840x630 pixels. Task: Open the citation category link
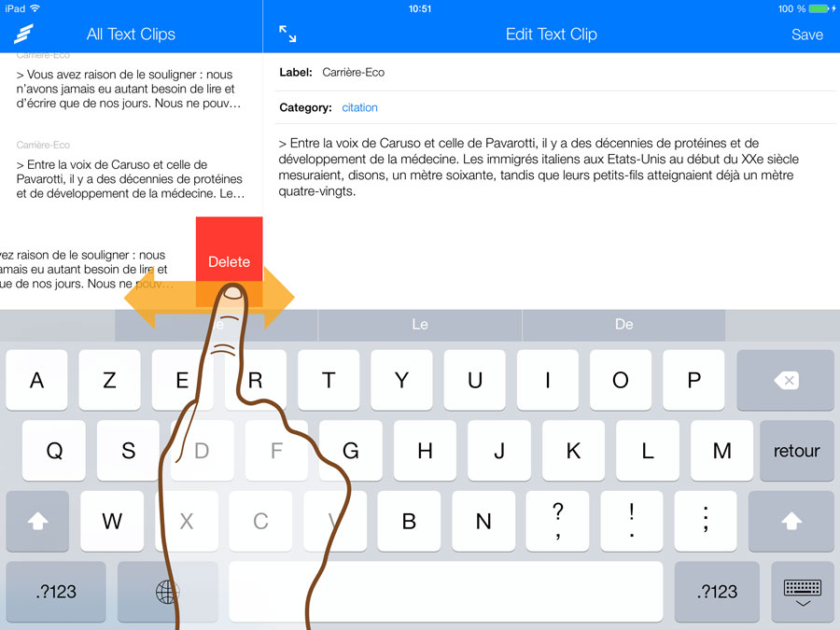359,107
